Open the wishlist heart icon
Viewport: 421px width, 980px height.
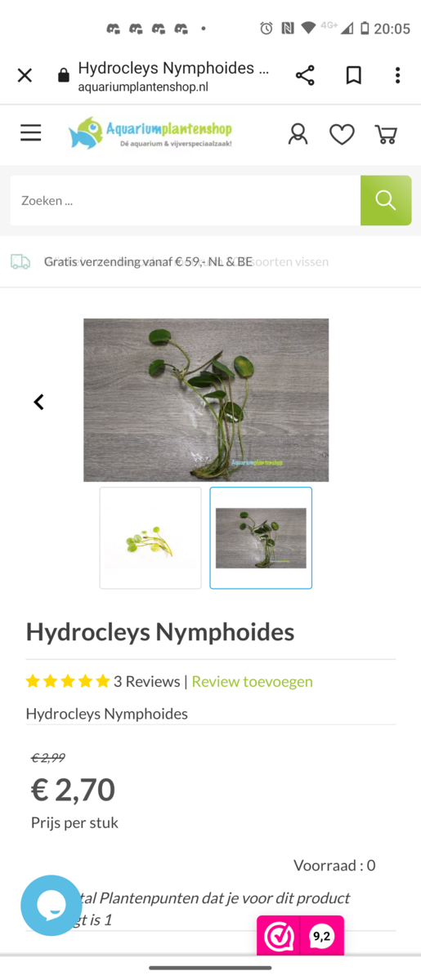coord(342,134)
